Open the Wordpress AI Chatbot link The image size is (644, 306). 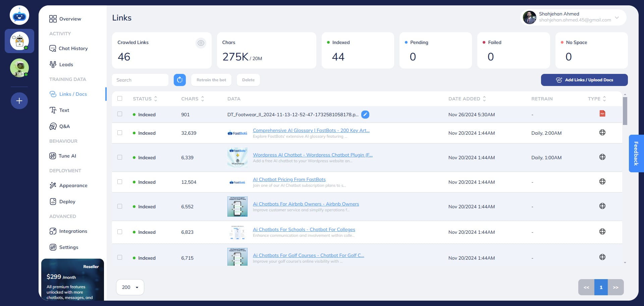click(x=312, y=155)
